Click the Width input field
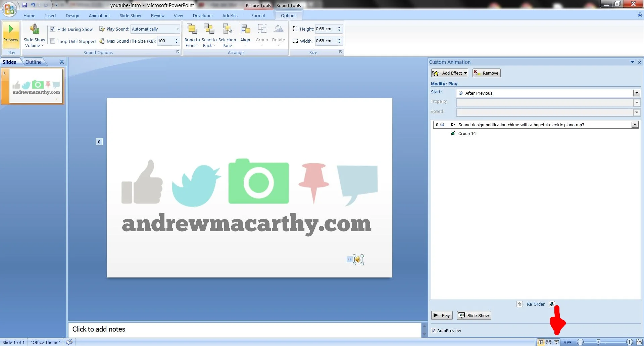This screenshot has width=644, height=346. click(326, 41)
